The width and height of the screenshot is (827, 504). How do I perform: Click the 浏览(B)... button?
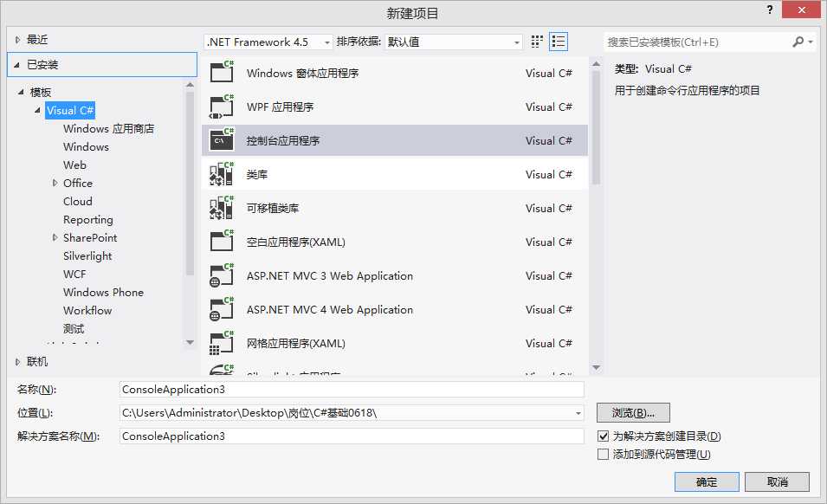[633, 413]
